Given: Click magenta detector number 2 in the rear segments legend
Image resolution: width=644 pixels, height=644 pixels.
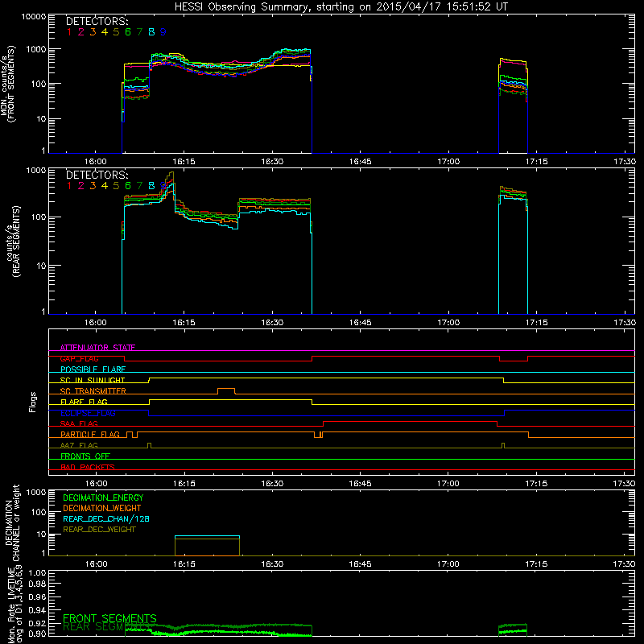Looking at the screenshot, I should 81,186.
